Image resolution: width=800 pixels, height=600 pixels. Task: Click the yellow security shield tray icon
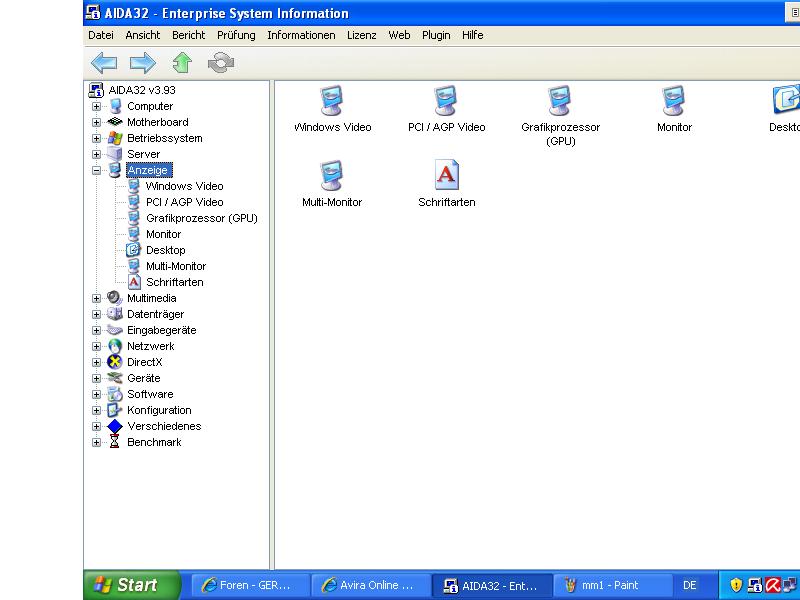(736, 585)
